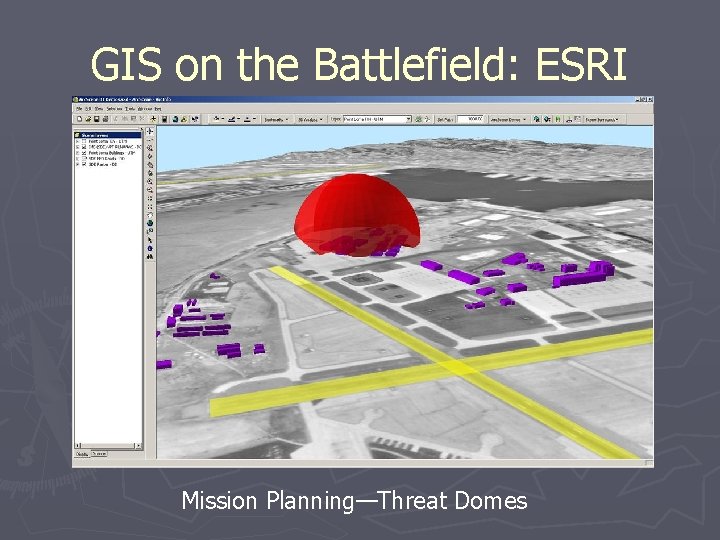Image resolution: width=720 pixels, height=540 pixels.
Task: Enable the unchecked first Point Loma layer
Action: (84, 141)
